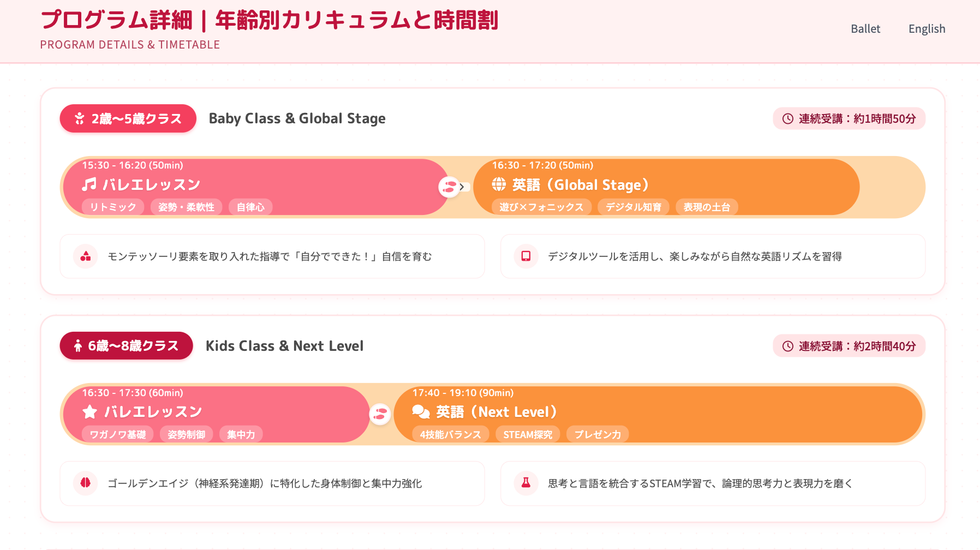The width and height of the screenshot is (980, 550).
Task: Click the flask icon in STEAM card
Action: (526, 483)
